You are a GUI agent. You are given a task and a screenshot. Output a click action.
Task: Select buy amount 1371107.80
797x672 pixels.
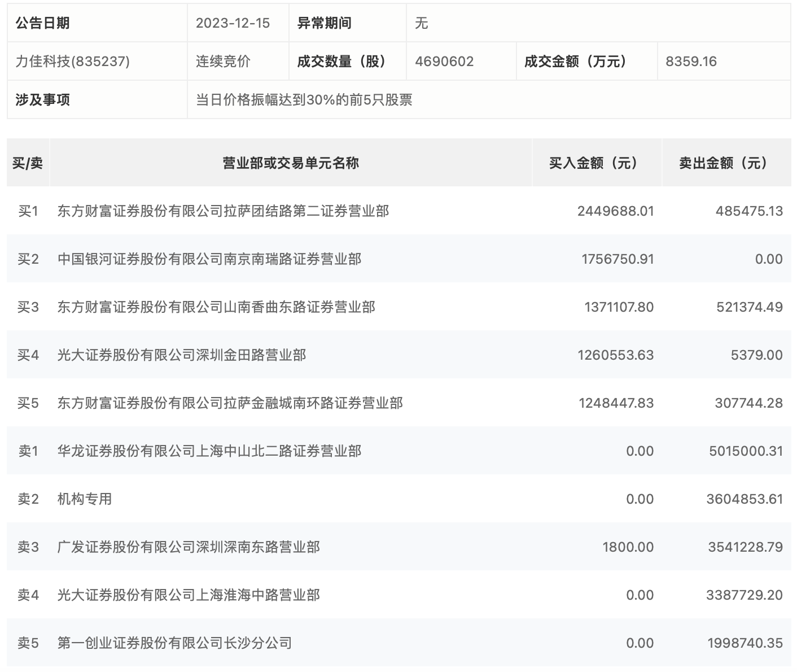click(x=619, y=307)
